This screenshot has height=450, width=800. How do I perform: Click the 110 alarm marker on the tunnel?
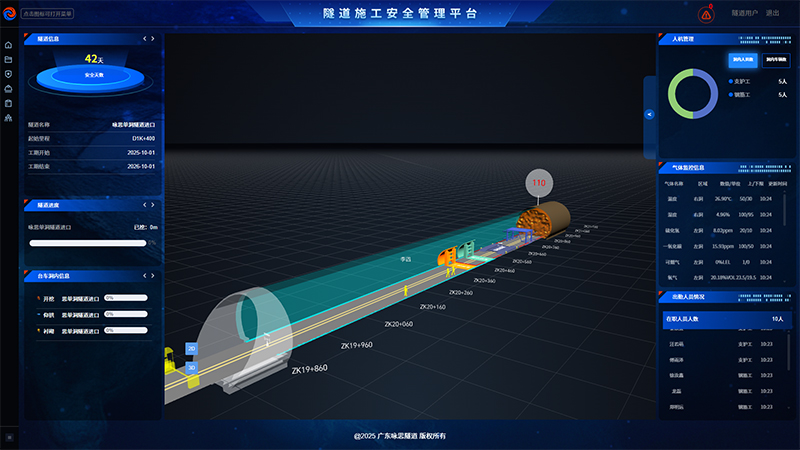click(539, 183)
